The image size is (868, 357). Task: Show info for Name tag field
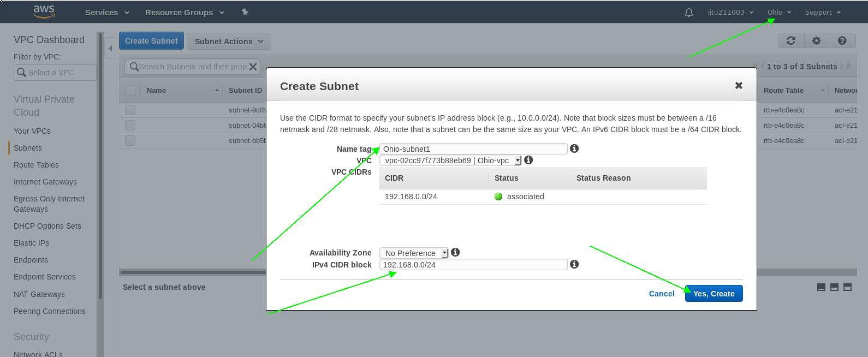coord(574,148)
